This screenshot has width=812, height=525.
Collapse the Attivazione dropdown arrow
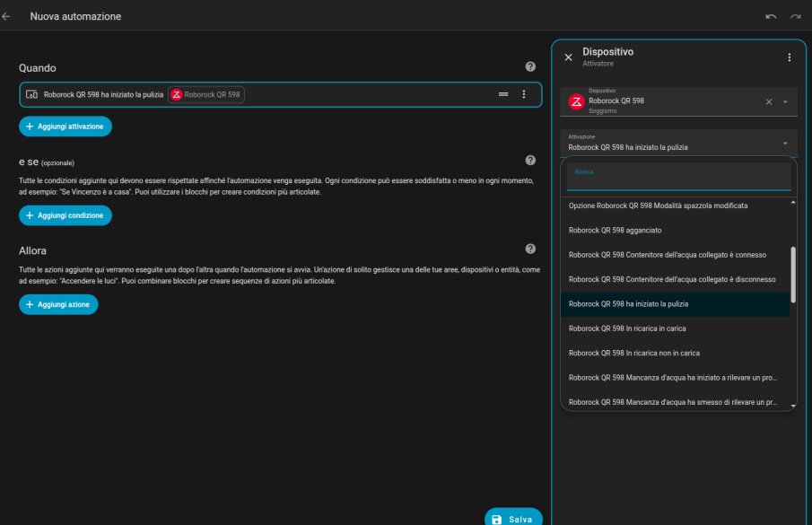tap(785, 143)
